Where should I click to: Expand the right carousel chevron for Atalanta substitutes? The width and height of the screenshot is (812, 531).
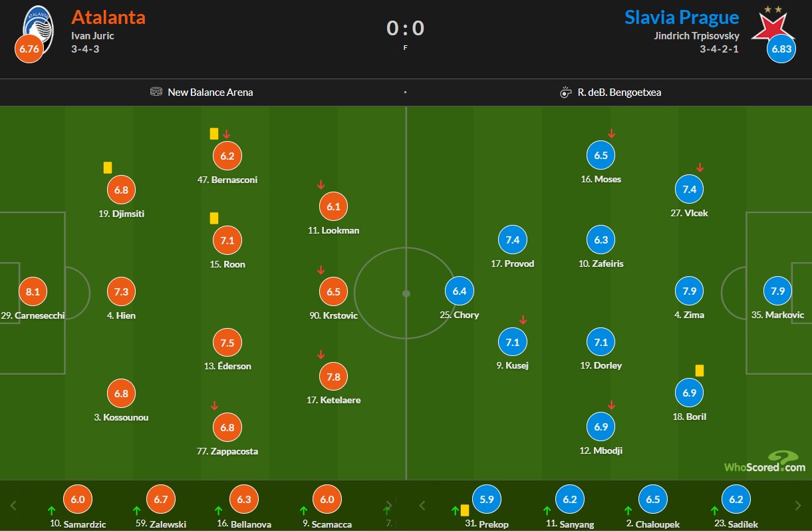(x=388, y=505)
